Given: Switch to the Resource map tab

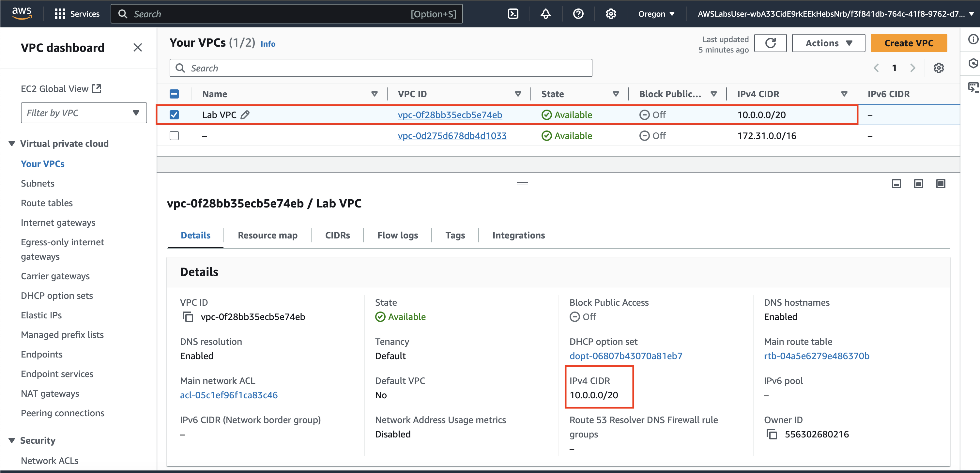Looking at the screenshot, I should (268, 235).
